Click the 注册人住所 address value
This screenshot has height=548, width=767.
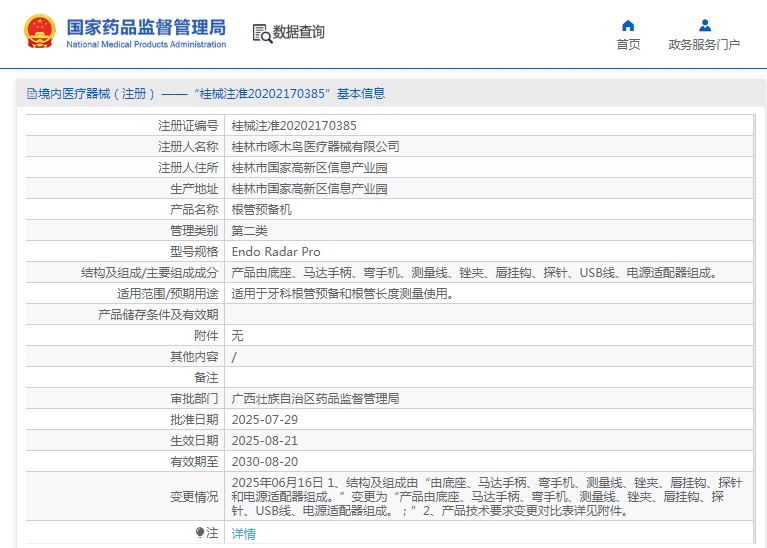coord(309,168)
